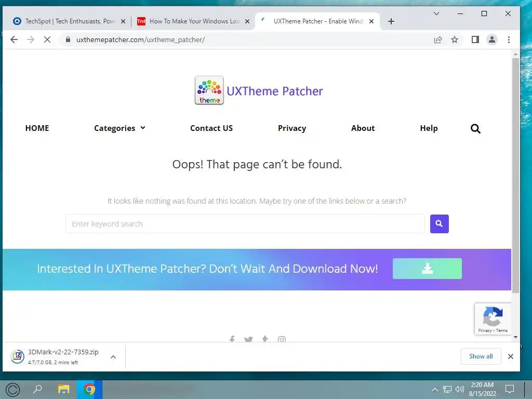Expand the Categories dropdown menu

[x=119, y=128]
